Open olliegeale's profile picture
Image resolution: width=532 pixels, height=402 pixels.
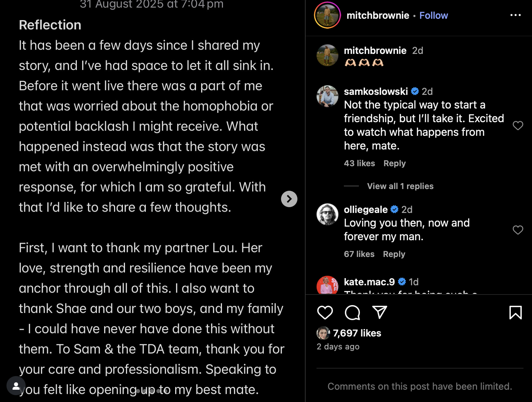coord(327,214)
